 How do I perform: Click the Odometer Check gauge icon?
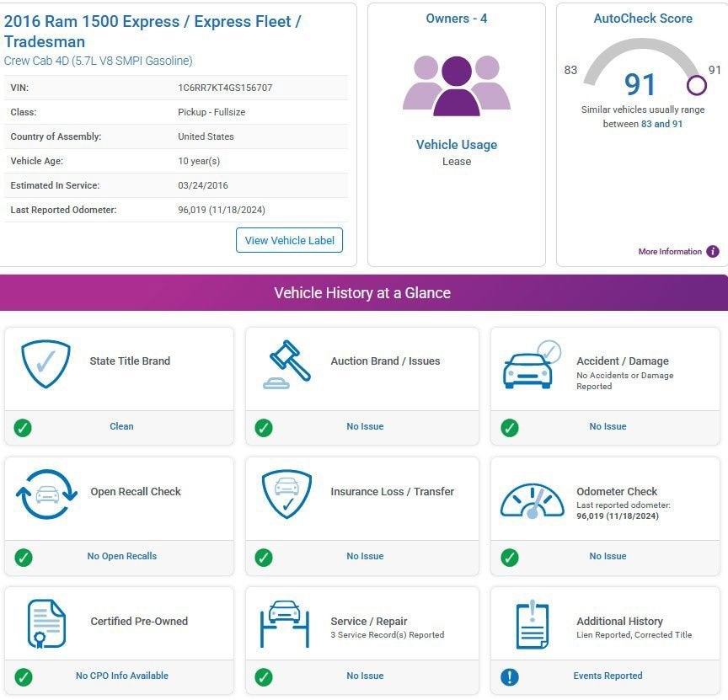point(532,500)
